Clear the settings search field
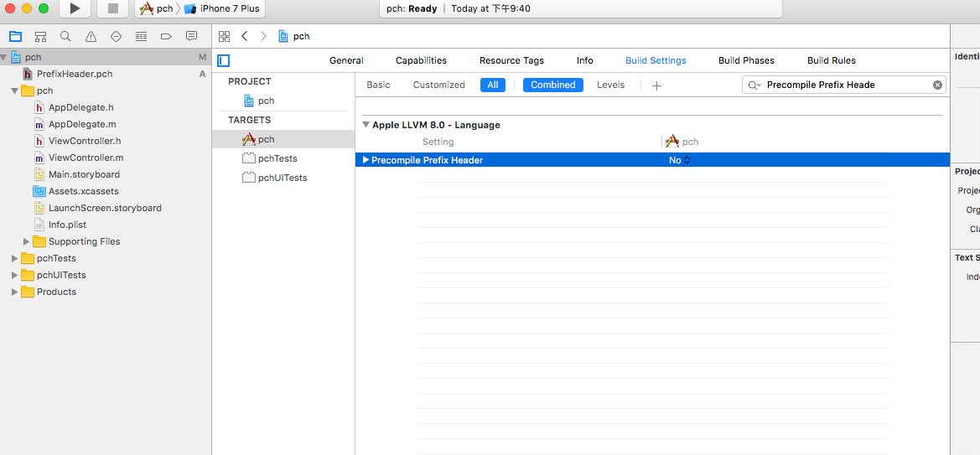The width and height of the screenshot is (980, 455). coord(937,85)
